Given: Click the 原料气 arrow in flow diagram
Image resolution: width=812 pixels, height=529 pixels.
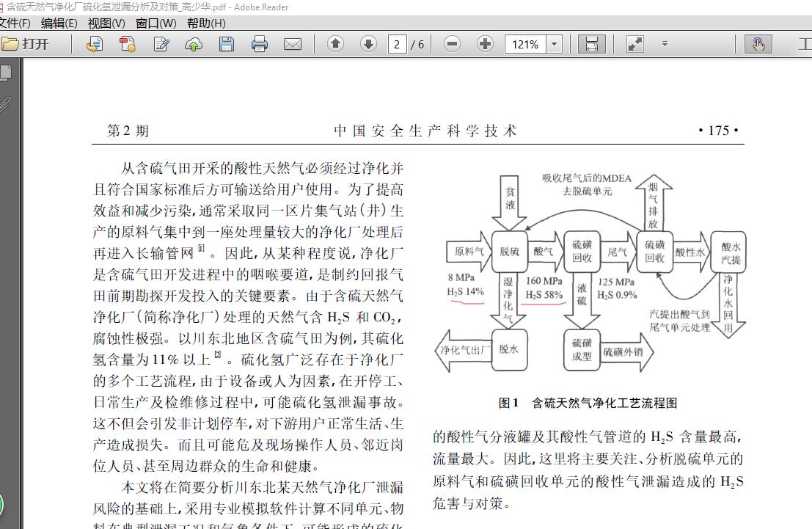Looking at the screenshot, I should pyautogui.click(x=469, y=252).
